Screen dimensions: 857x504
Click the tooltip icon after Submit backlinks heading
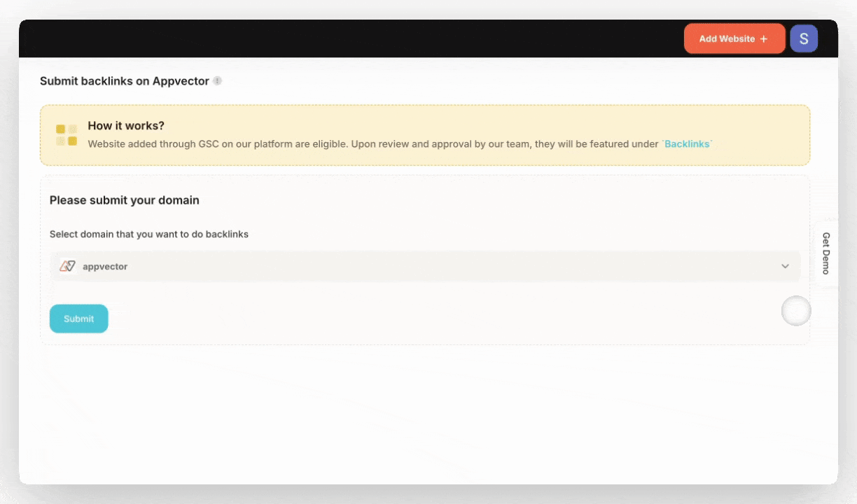coord(217,81)
